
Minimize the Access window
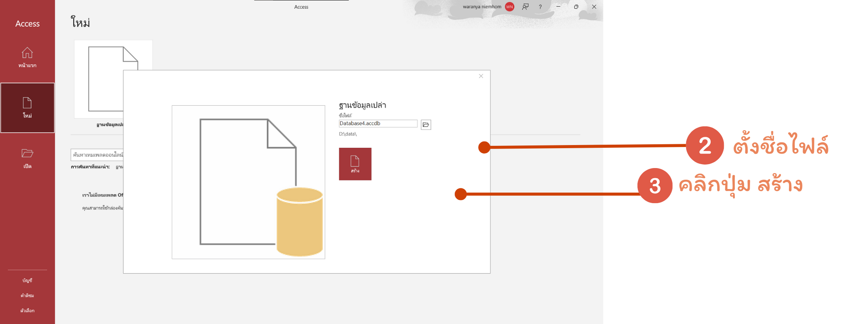(558, 7)
